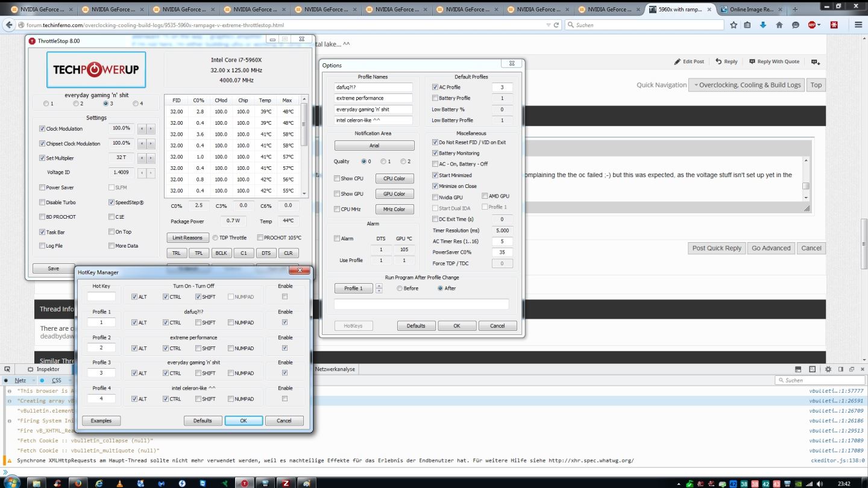Toggle Start Minimized in Options

coord(435,175)
